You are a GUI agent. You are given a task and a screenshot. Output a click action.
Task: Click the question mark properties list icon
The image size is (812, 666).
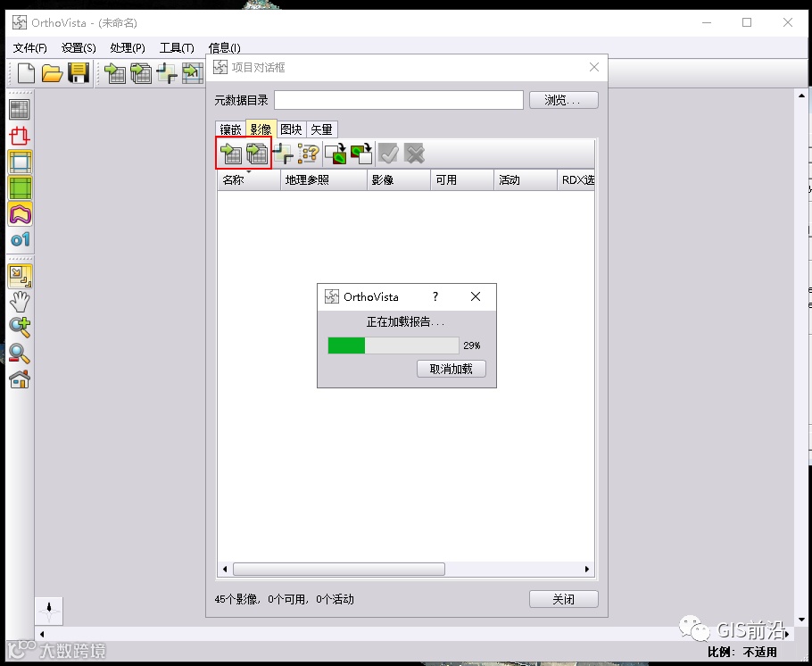click(309, 154)
